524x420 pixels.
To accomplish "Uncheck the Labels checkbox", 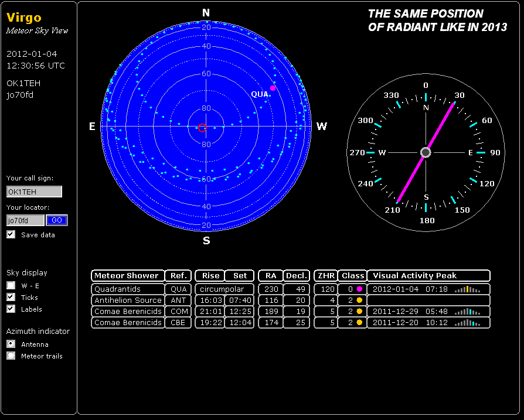I will (x=11, y=309).
